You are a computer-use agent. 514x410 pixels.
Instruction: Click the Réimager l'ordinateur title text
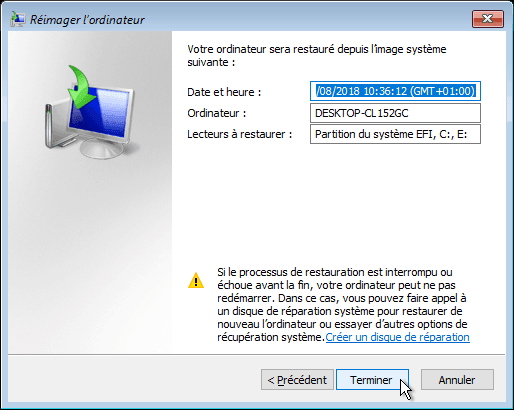point(87,20)
